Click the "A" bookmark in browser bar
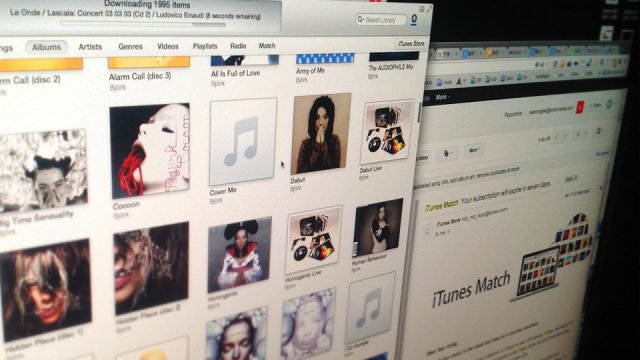This screenshot has height=360, width=640. 459,82
